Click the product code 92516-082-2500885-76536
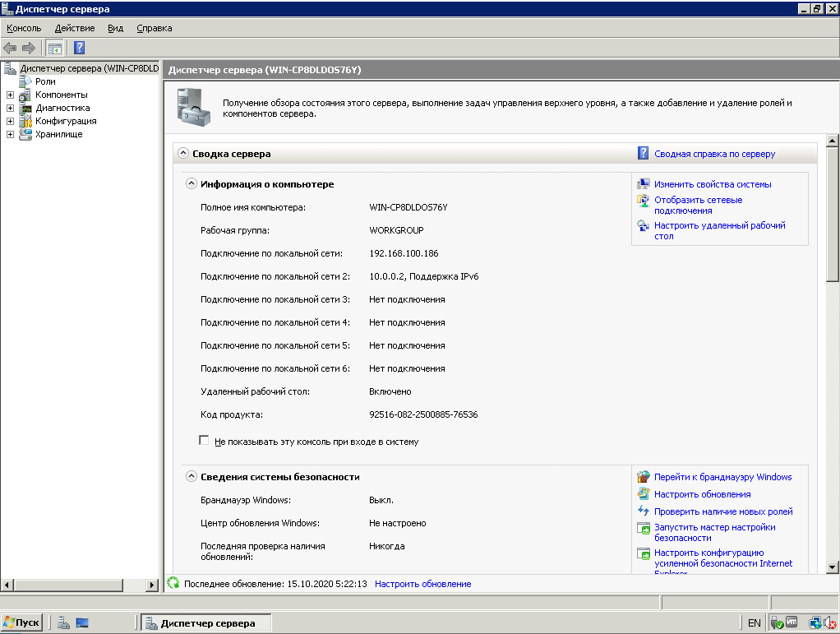 423,414
